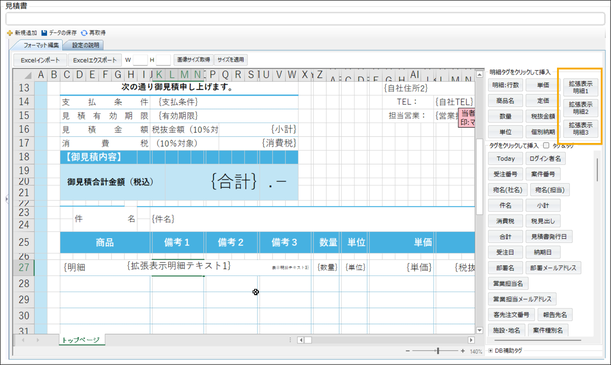Viewport: 611px width, 365px height.
Task: Click column header K
Action: click(159, 75)
